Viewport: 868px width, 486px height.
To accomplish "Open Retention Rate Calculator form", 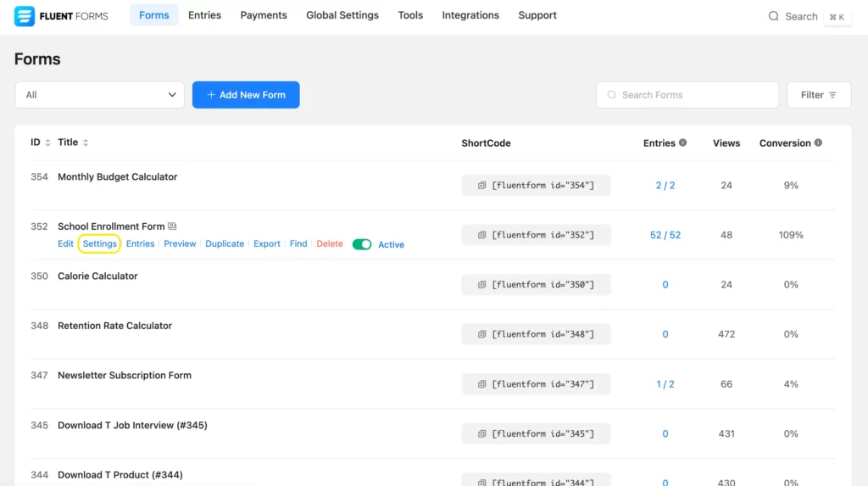I will click(x=114, y=326).
